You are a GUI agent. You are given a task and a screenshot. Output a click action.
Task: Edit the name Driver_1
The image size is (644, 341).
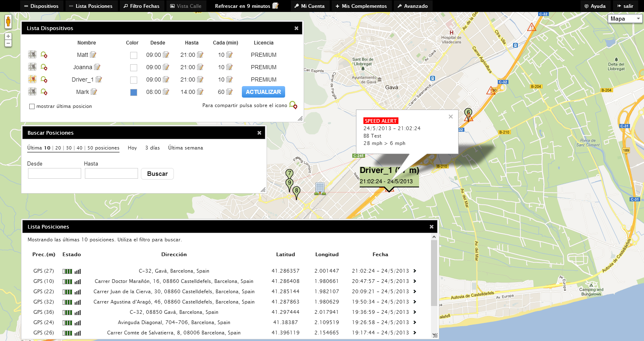[98, 79]
